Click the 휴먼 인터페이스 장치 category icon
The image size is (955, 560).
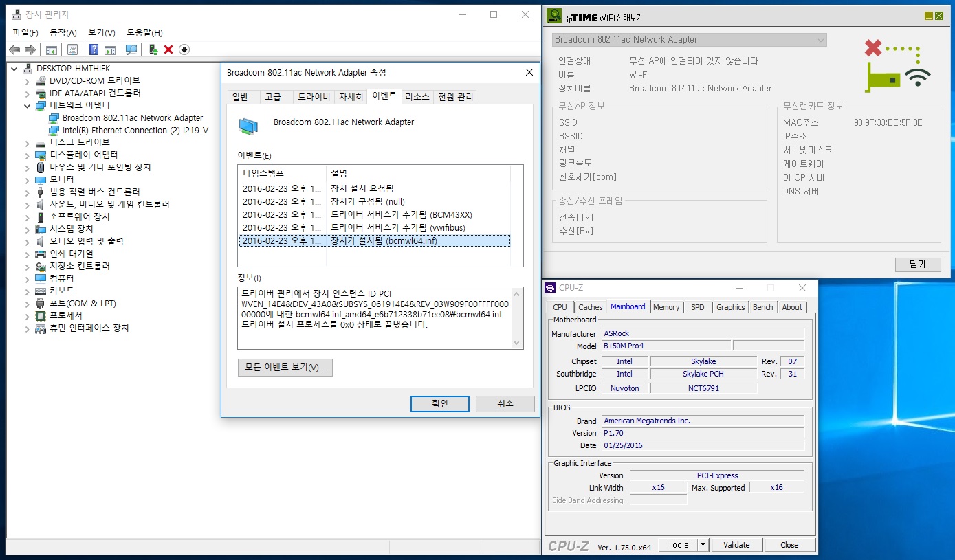41,328
